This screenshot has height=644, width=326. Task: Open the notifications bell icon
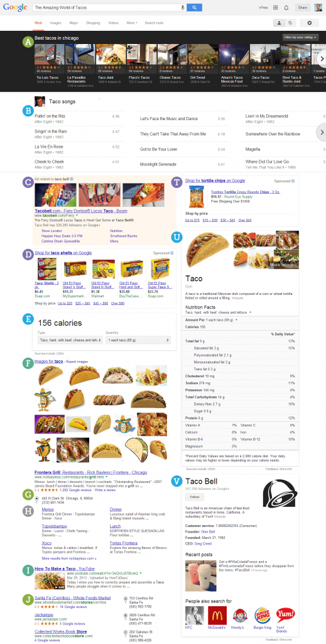coord(286,8)
